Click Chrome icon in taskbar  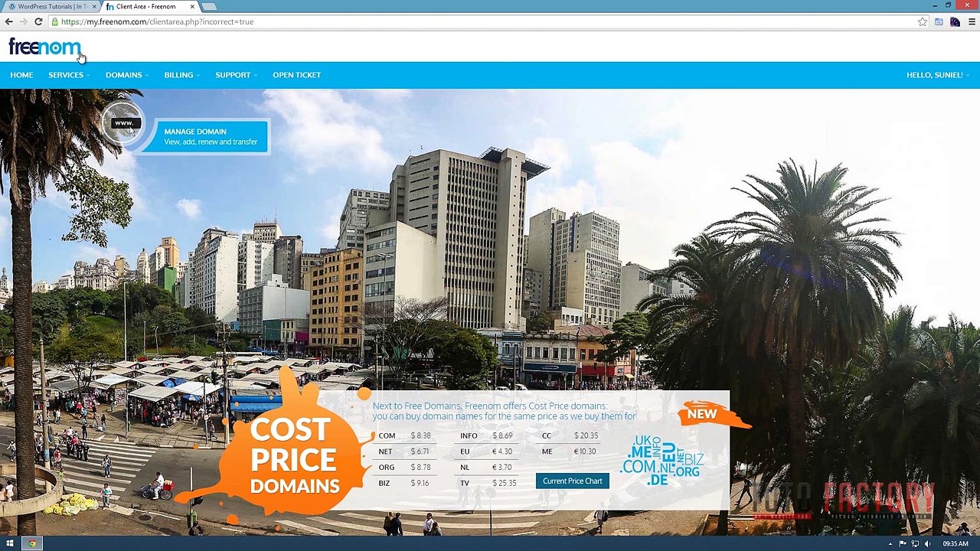(31, 543)
